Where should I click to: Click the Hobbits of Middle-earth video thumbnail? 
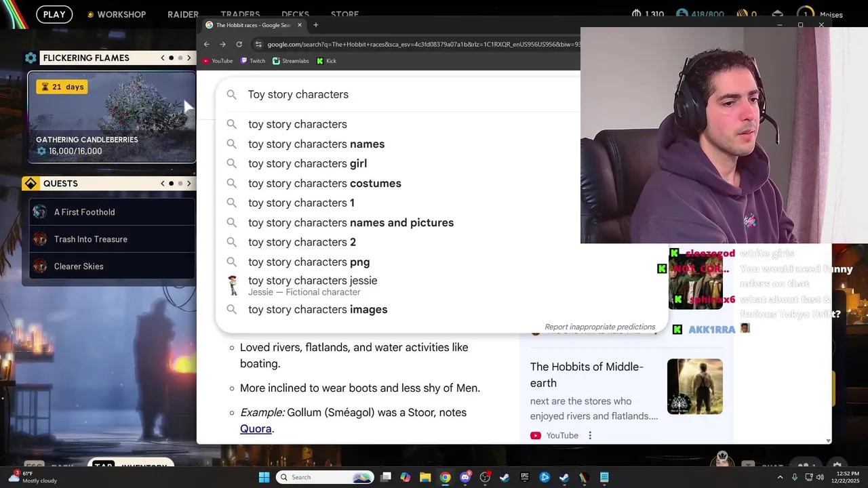[x=695, y=386]
